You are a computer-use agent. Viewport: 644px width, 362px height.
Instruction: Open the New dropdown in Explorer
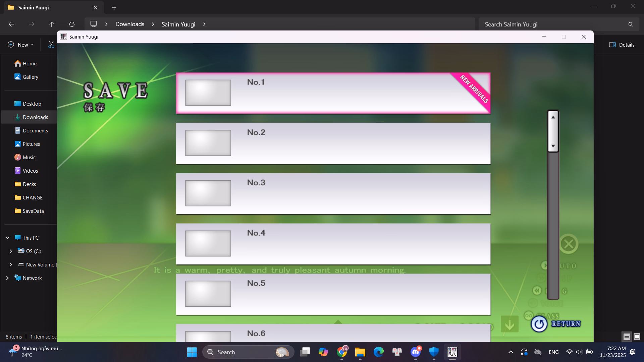point(20,45)
